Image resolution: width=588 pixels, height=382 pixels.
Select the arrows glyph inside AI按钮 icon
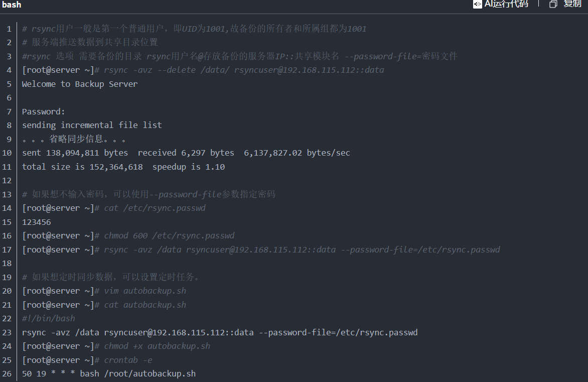click(477, 5)
